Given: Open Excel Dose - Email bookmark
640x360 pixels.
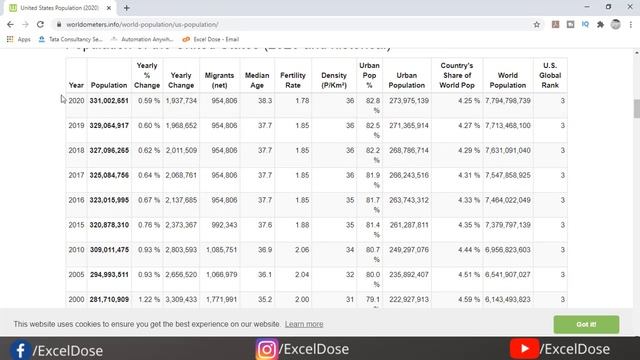Looking at the screenshot, I should pyautogui.click(x=211, y=39).
